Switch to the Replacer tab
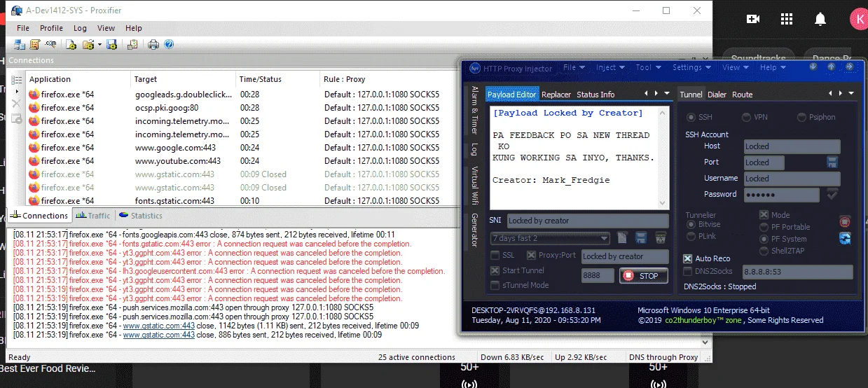The height and width of the screenshot is (388, 868). pos(556,95)
